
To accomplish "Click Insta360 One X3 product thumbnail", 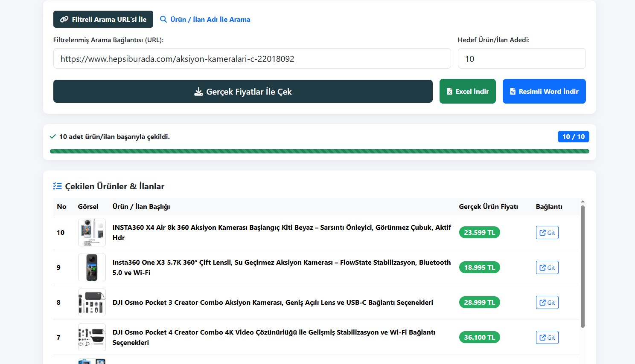I will pos(92,267).
